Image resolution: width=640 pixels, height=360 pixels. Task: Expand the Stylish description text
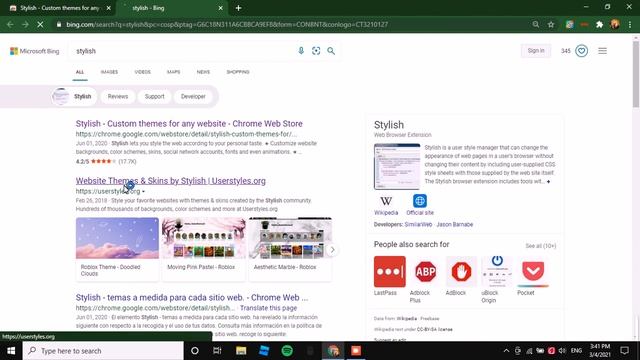point(549,182)
